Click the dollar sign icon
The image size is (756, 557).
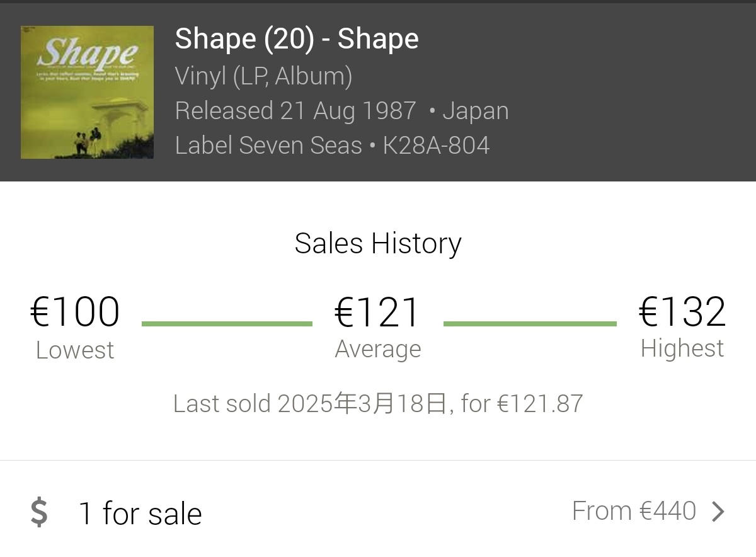[x=39, y=512]
